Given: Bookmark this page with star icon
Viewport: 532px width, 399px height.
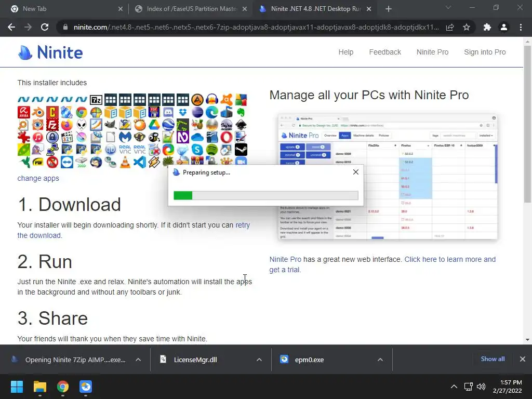Looking at the screenshot, I should (x=467, y=27).
